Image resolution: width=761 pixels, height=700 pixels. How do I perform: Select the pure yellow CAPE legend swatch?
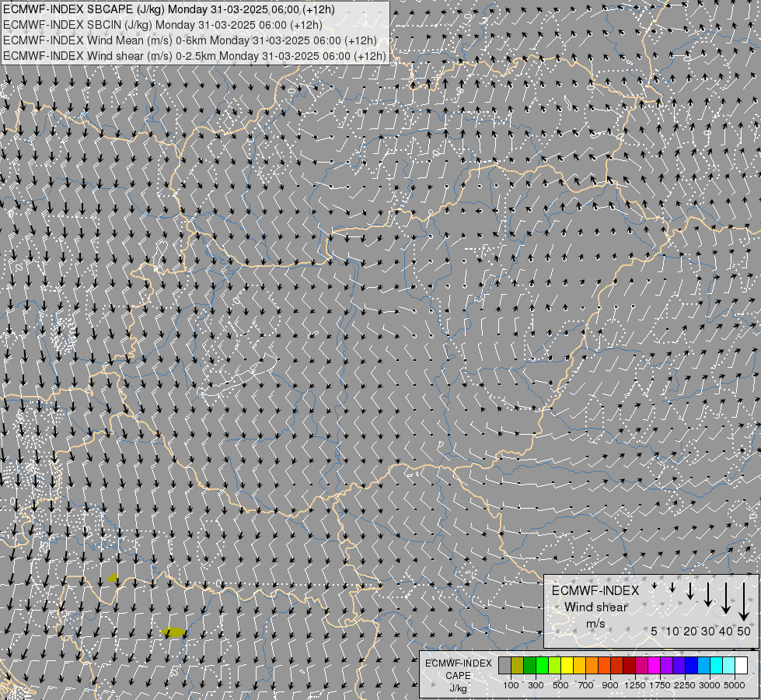tap(567, 666)
